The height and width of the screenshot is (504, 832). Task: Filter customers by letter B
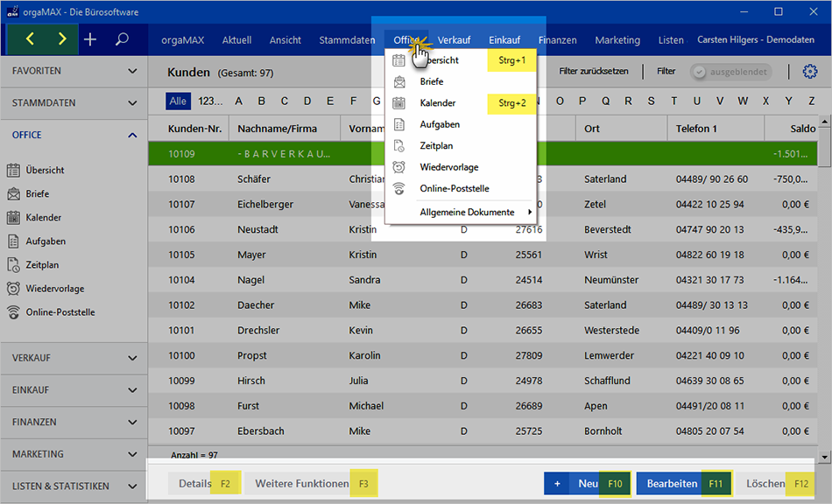pyautogui.click(x=261, y=101)
